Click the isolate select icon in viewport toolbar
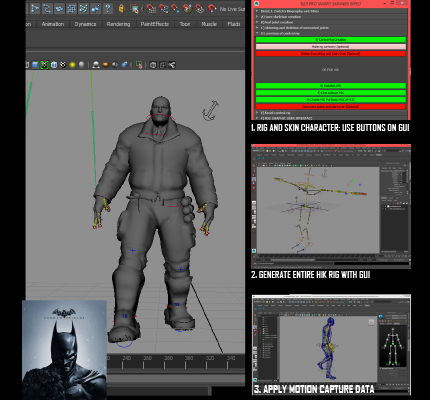This screenshot has height=400, width=430. tap(139, 65)
